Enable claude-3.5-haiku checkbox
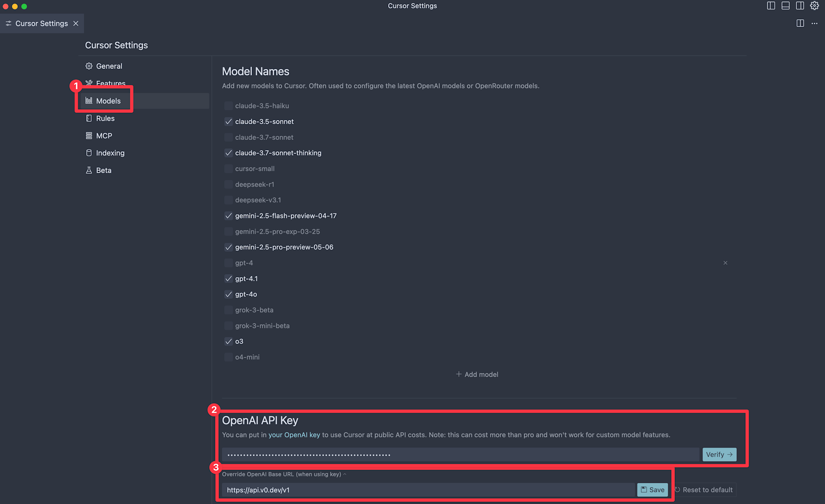This screenshot has height=504, width=825. tap(228, 106)
